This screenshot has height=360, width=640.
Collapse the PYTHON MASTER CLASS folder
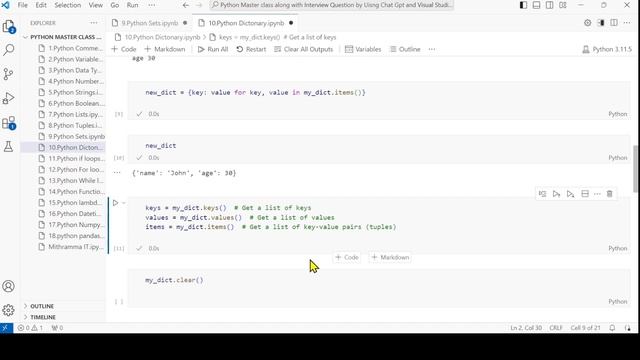(x=62, y=37)
